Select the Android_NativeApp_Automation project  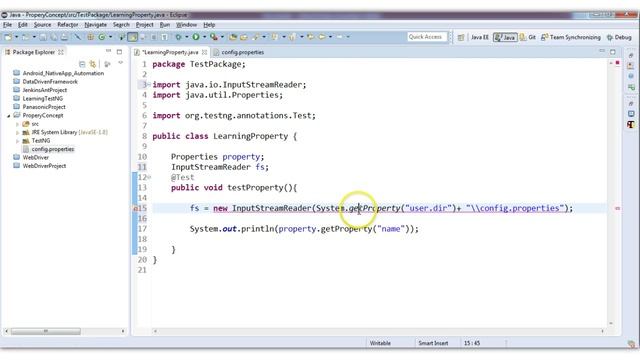pyautogui.click(x=63, y=73)
